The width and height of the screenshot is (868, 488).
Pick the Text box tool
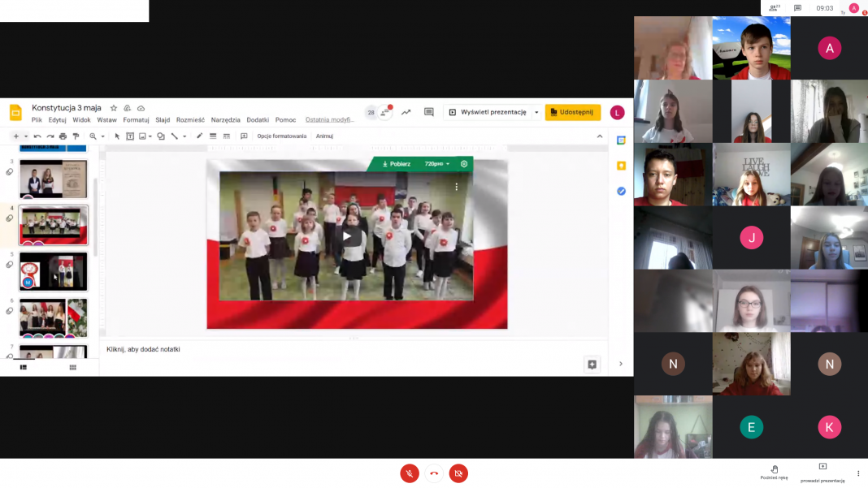point(130,136)
